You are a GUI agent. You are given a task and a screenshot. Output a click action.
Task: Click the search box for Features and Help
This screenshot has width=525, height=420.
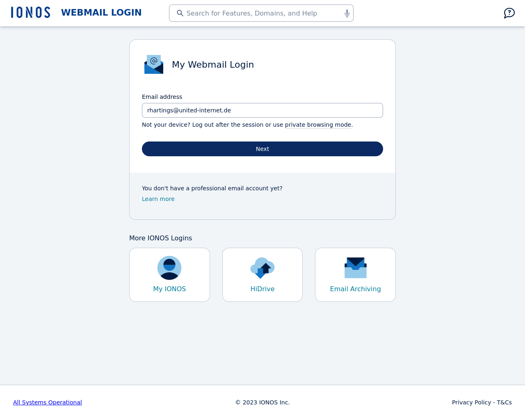(261, 13)
